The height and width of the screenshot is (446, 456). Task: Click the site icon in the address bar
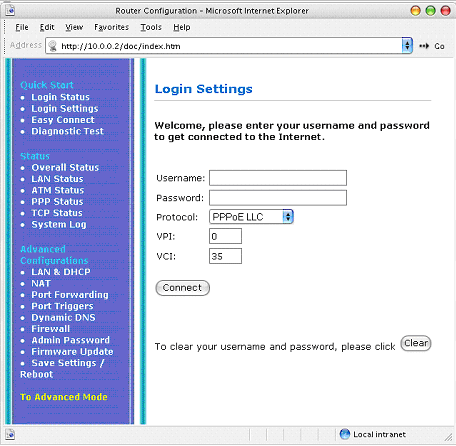pyautogui.click(x=52, y=46)
